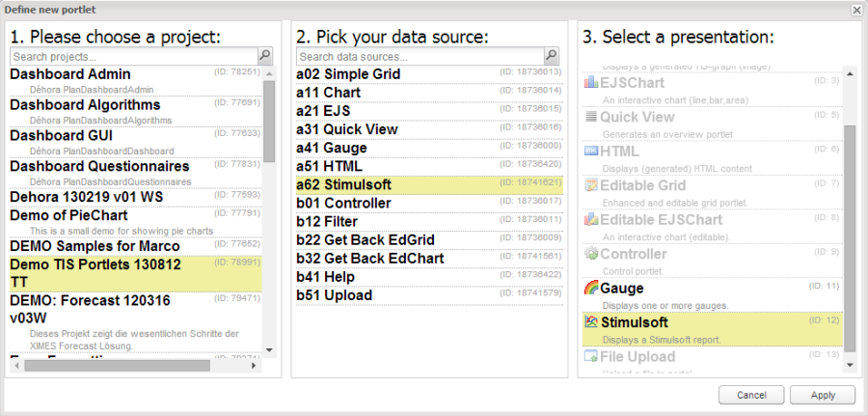The width and height of the screenshot is (868, 416).
Task: Choose the Gauge presentation label
Action: tap(622, 289)
